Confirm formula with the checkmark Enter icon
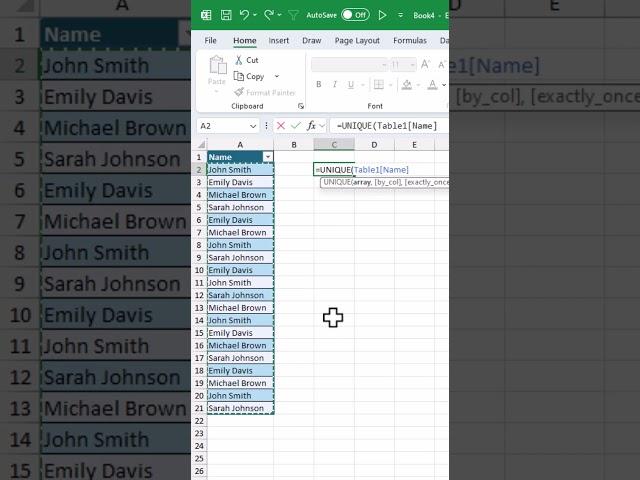This screenshot has height=480, width=640. pos(296,126)
